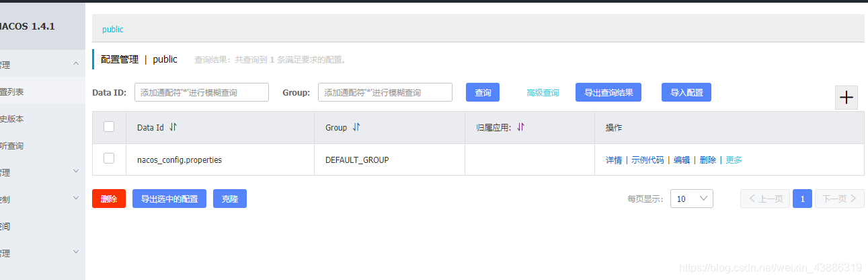Click the red 删除 button below table
The height and width of the screenshot is (280, 868).
pyautogui.click(x=109, y=199)
